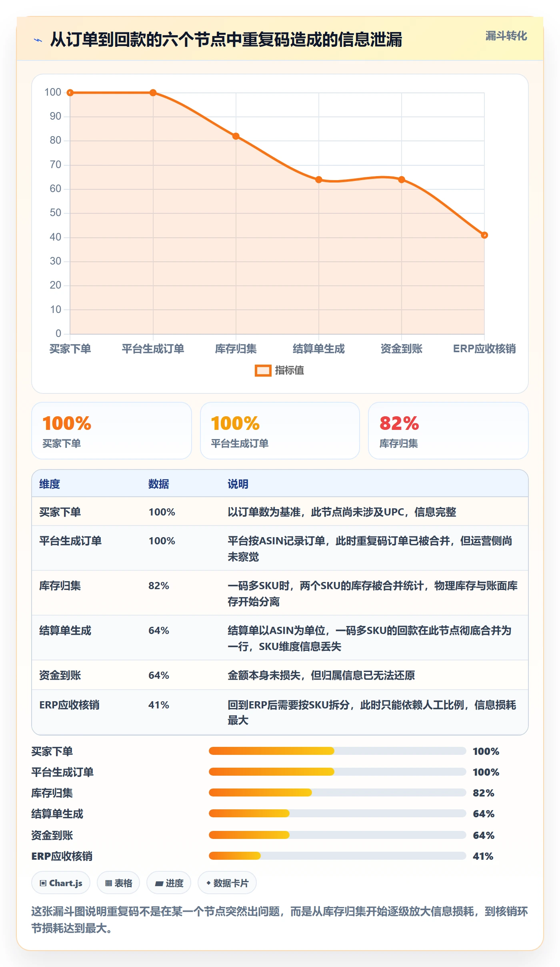Screen dimensions: 560x967
Task: Click the lightning icon beside the title
Action: tap(38, 40)
